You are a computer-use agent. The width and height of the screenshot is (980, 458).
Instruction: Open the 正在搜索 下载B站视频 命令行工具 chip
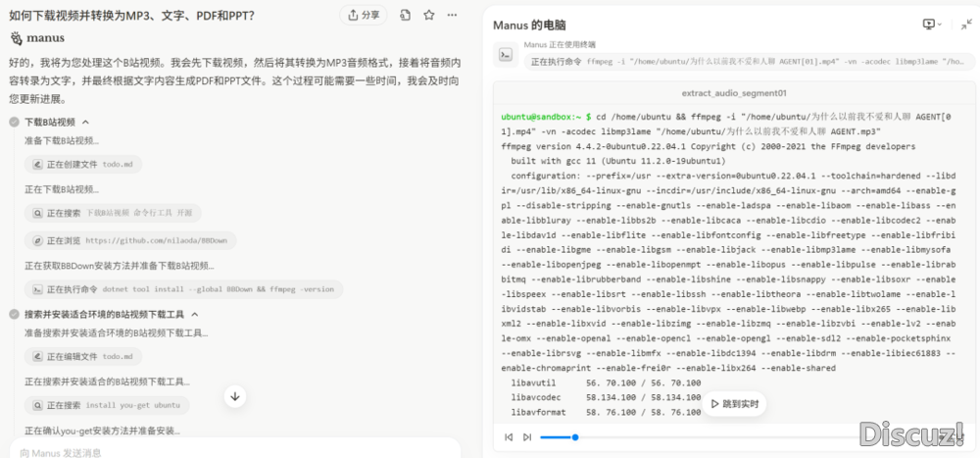click(113, 213)
